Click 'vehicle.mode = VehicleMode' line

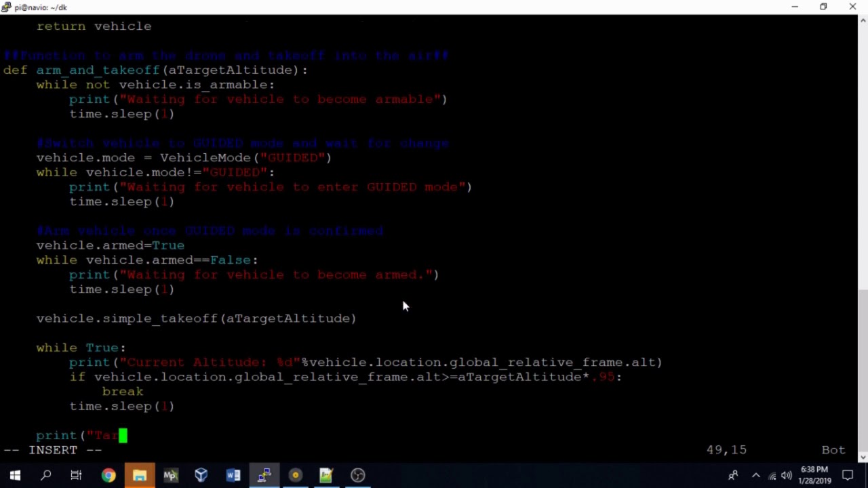184,158
